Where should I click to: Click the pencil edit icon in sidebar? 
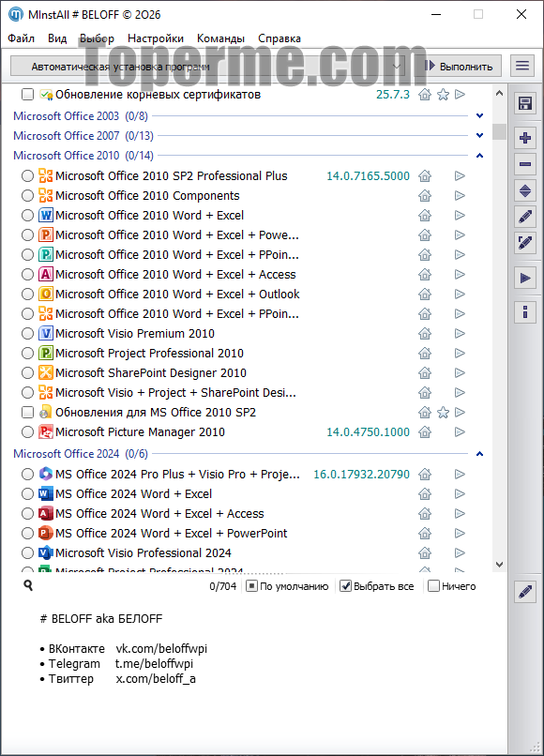pyautogui.click(x=524, y=217)
